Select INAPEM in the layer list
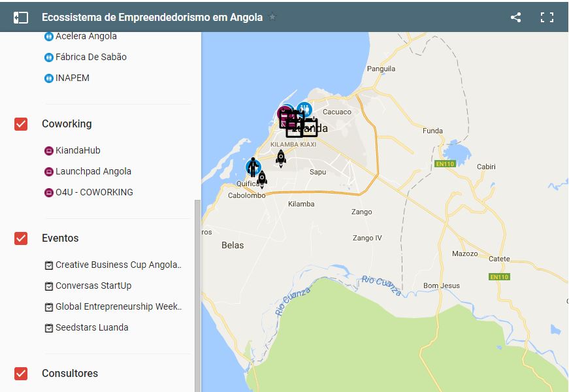 click(x=73, y=78)
